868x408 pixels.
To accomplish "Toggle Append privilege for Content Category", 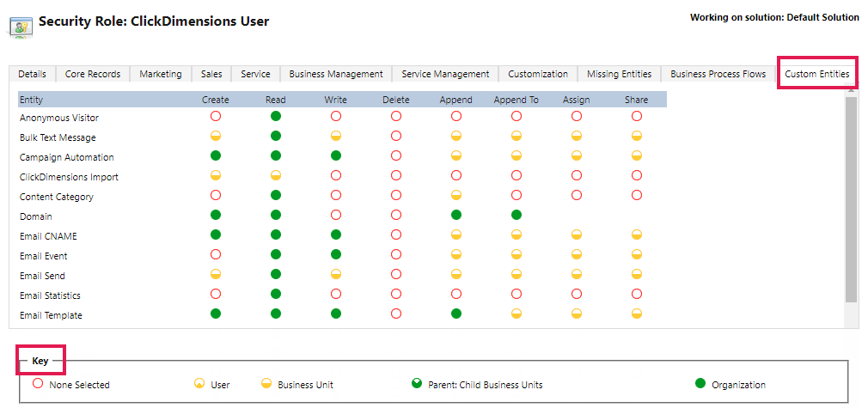I will [456, 196].
